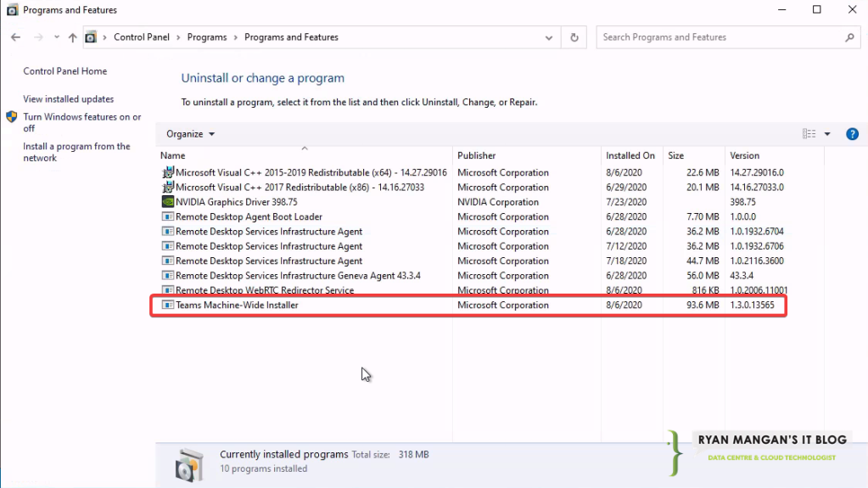The height and width of the screenshot is (488, 868).
Task: Click the Up to Programs arrow
Action: pos(72,37)
